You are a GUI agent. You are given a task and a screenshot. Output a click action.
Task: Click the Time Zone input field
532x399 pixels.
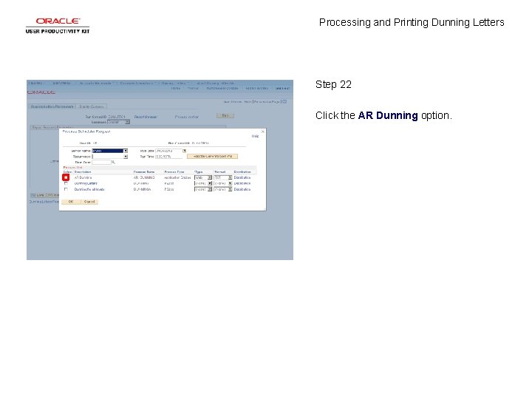tap(101, 163)
